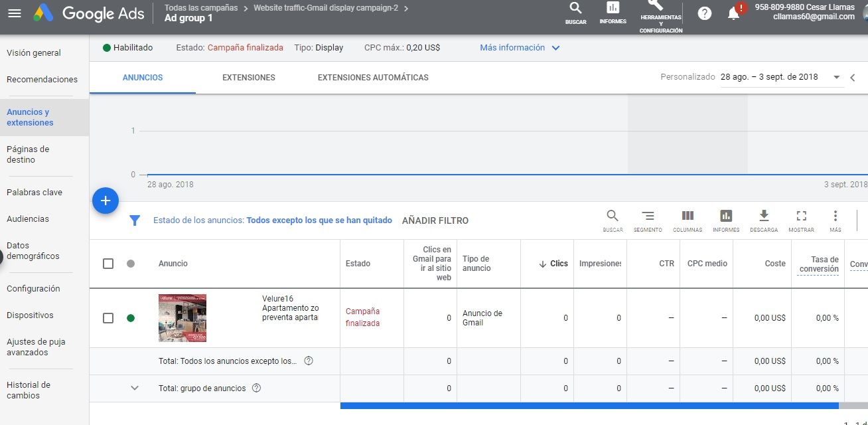Open the hamburger main menu

click(15, 13)
